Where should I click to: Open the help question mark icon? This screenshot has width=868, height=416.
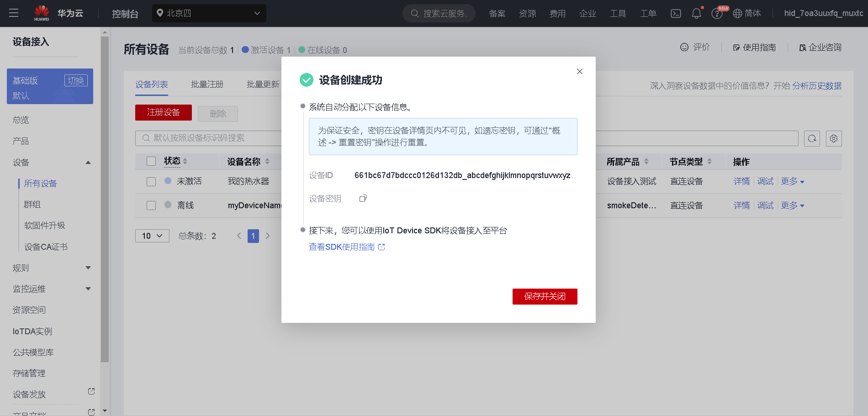(717, 14)
